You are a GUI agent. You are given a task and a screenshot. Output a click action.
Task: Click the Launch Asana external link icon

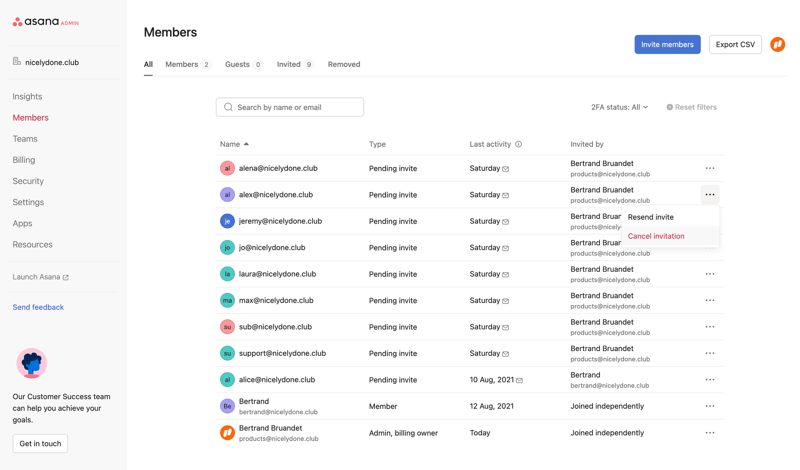66,277
